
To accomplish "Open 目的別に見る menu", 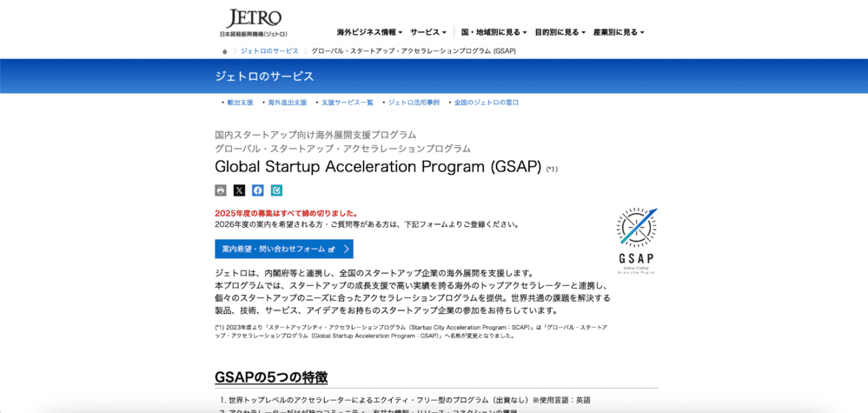I will [560, 32].
